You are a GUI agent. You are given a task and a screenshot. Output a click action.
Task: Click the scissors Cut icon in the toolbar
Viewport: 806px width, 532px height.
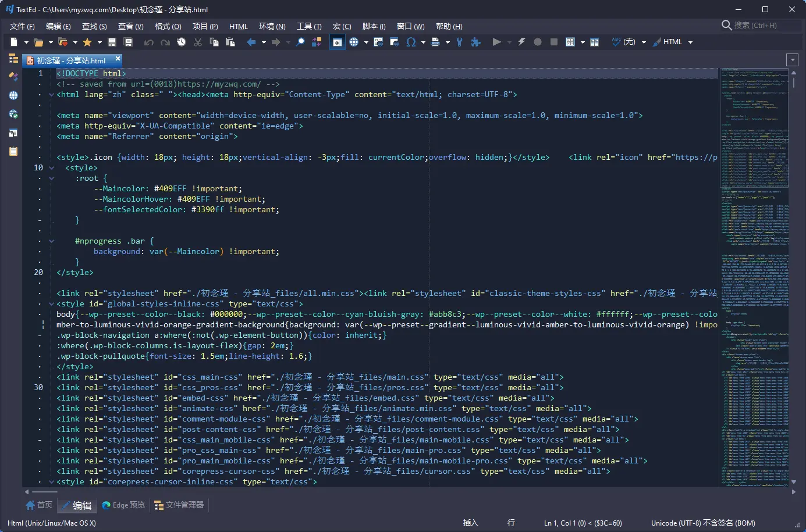198,42
